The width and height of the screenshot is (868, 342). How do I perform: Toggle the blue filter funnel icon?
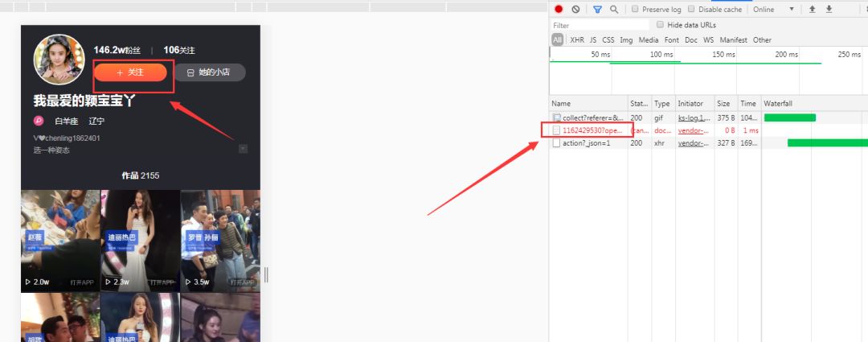(597, 9)
